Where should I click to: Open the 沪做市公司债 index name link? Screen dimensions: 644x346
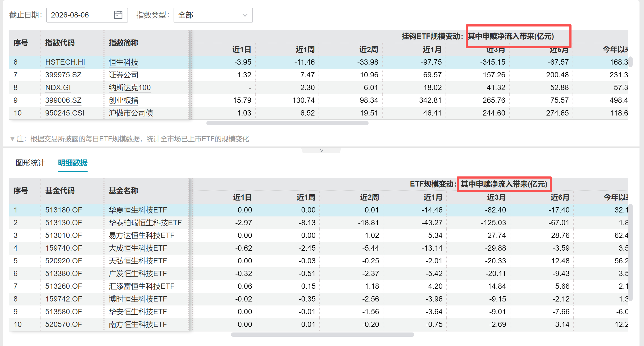pos(131,113)
